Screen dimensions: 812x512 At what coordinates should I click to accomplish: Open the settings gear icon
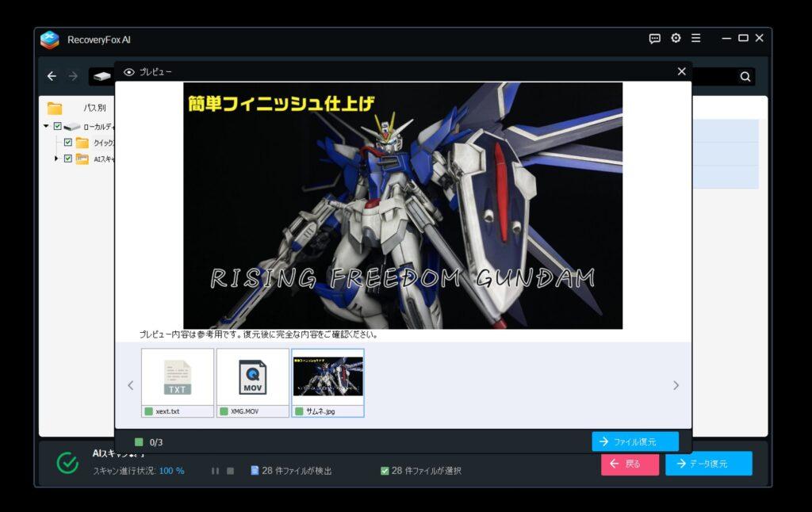[676, 38]
